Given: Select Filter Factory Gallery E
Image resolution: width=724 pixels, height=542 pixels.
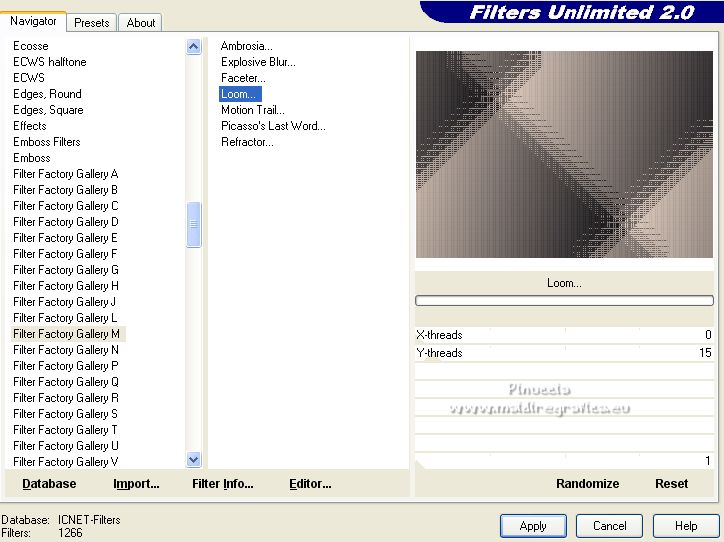Looking at the screenshot, I should point(66,238).
